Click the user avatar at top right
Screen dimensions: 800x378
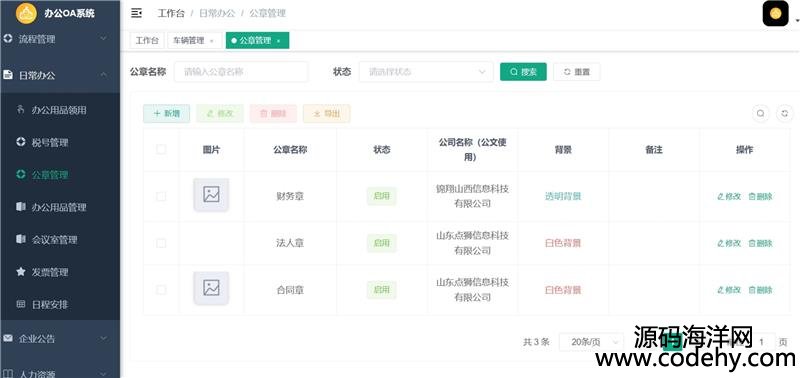(776, 13)
